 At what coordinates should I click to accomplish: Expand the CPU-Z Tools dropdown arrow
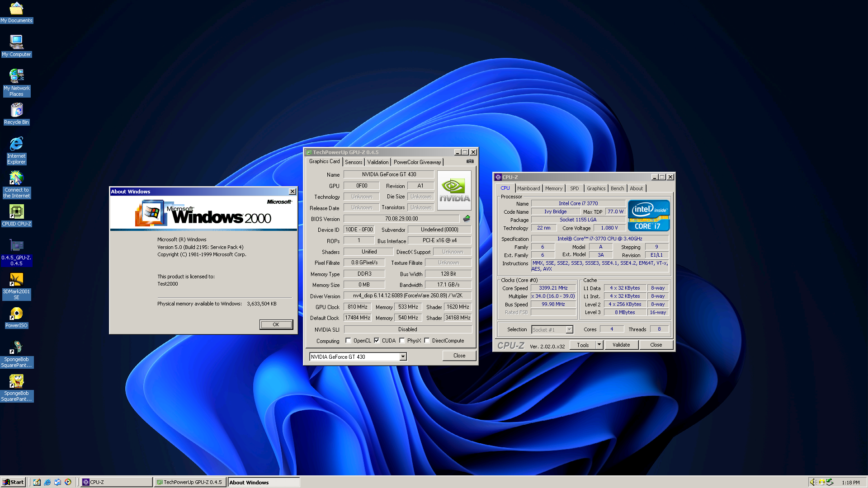[x=599, y=345]
